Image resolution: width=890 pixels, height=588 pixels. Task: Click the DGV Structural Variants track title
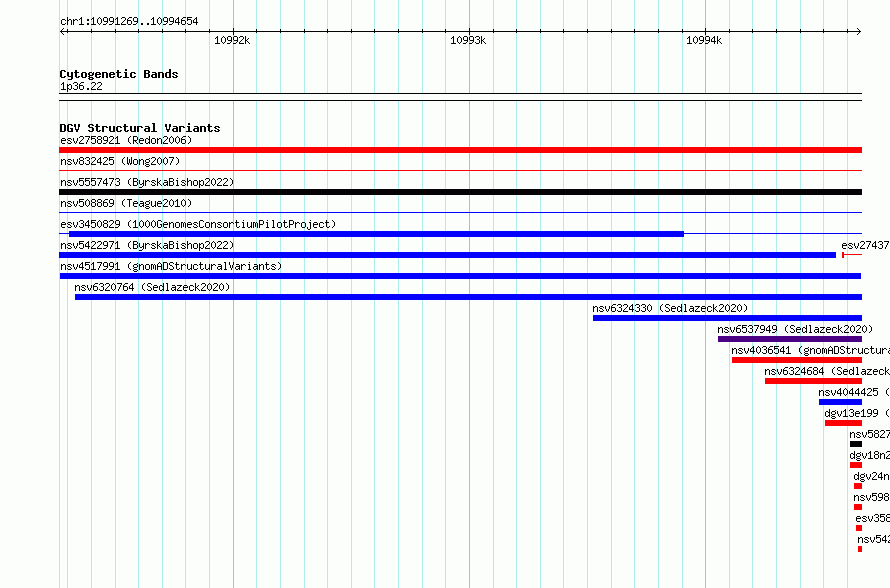click(x=140, y=128)
